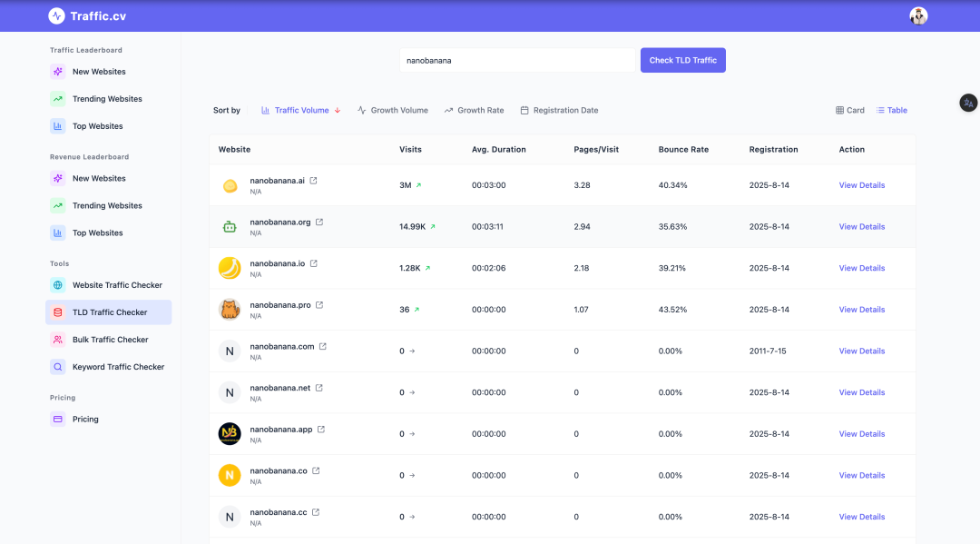Sort by Growth Volume
The image size is (980, 544).
393,110
